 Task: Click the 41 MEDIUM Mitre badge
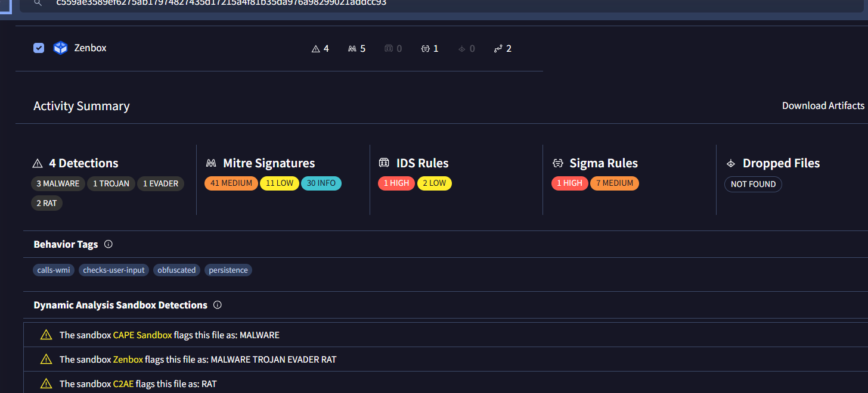231,183
